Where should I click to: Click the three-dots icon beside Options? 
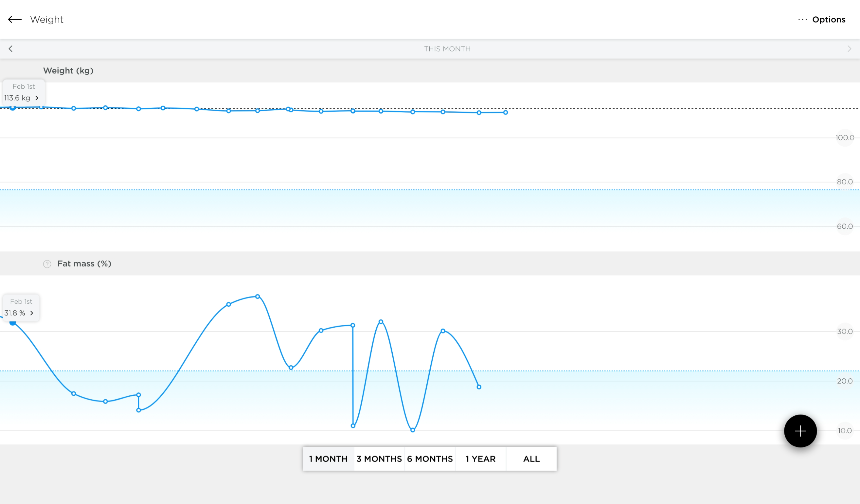coord(802,19)
